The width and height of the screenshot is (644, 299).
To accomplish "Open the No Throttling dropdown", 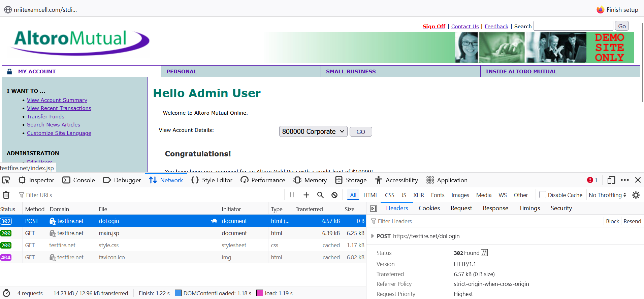I will [607, 195].
